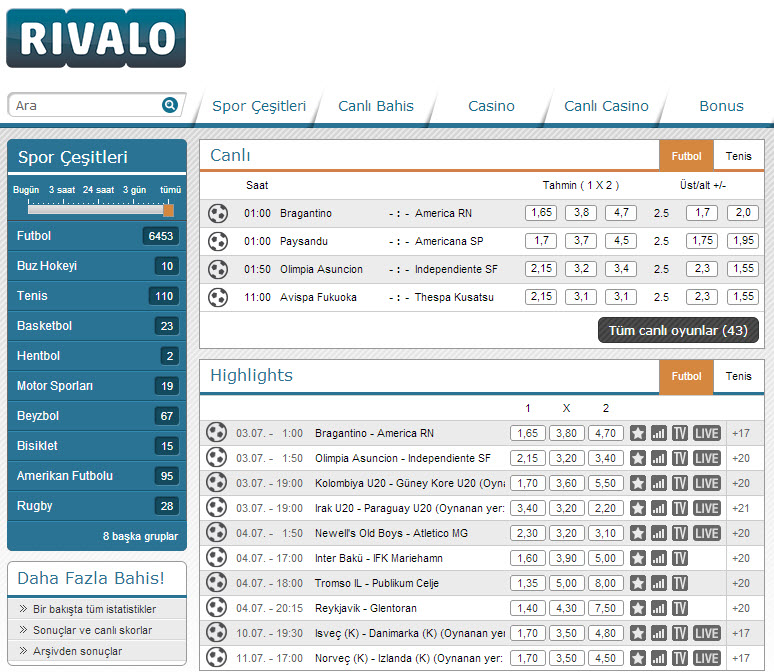Expand +17 more bets for Norveç (K) match
This screenshot has height=672, width=774.
point(740,658)
